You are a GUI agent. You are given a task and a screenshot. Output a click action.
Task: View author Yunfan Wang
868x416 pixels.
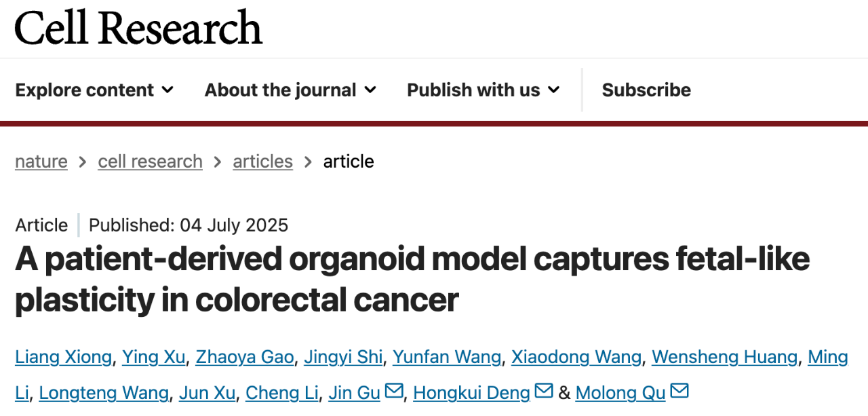point(447,357)
